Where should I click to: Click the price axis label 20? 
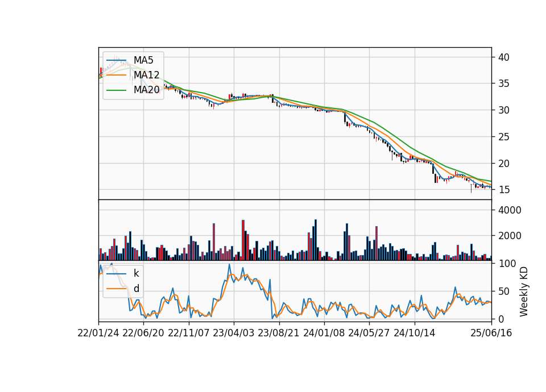pyautogui.click(x=503, y=164)
